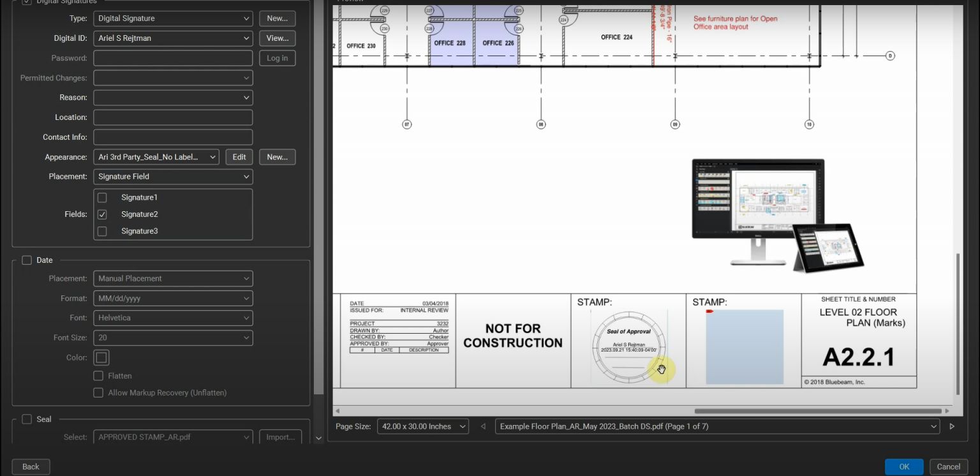This screenshot has width=980, height=476.
Task: Uncheck the Signature2 field checkbox
Action: pyautogui.click(x=101, y=214)
